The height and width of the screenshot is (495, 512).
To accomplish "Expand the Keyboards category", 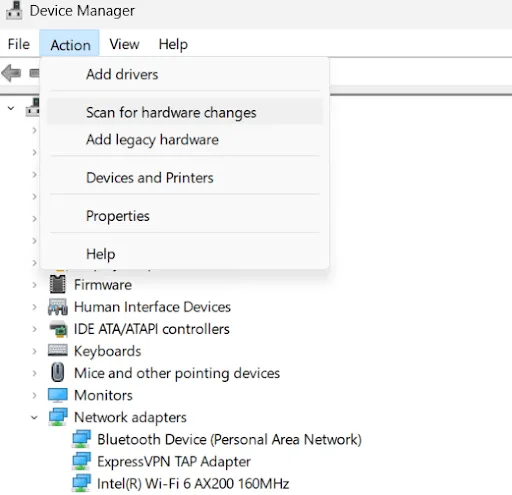I will point(34,351).
